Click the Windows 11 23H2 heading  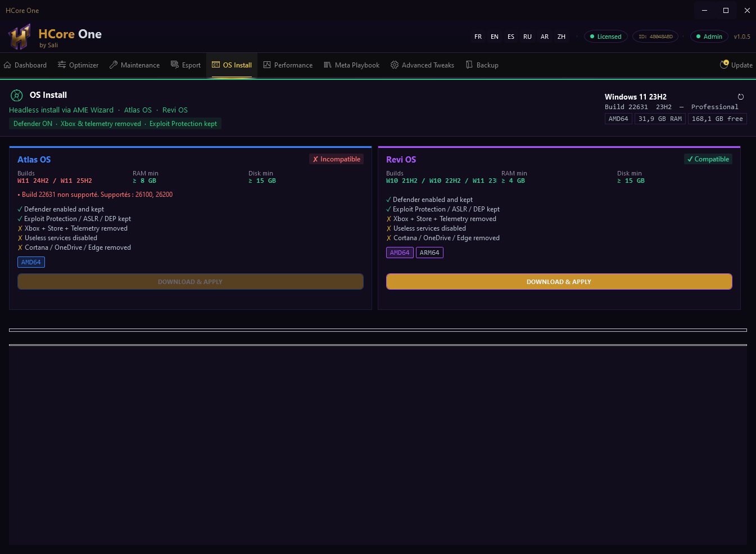pos(636,97)
